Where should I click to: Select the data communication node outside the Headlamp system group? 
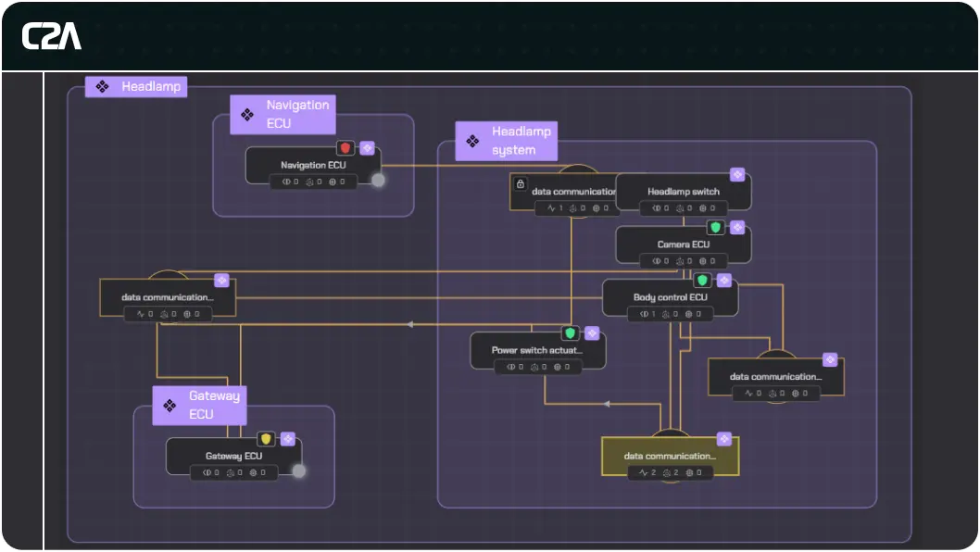tap(168, 297)
